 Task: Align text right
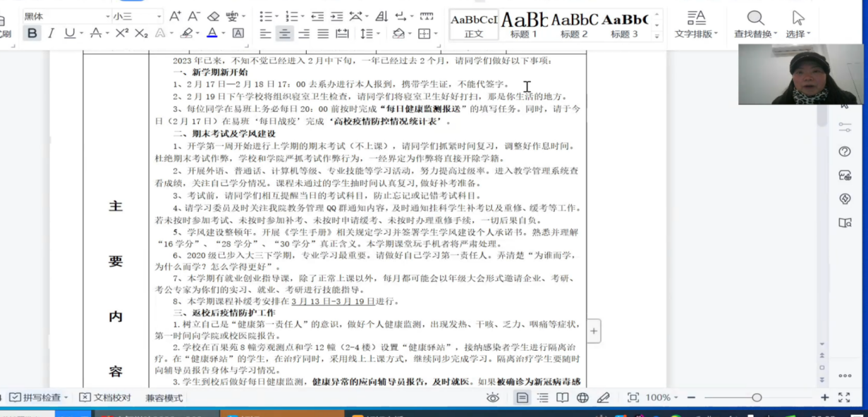tap(304, 33)
